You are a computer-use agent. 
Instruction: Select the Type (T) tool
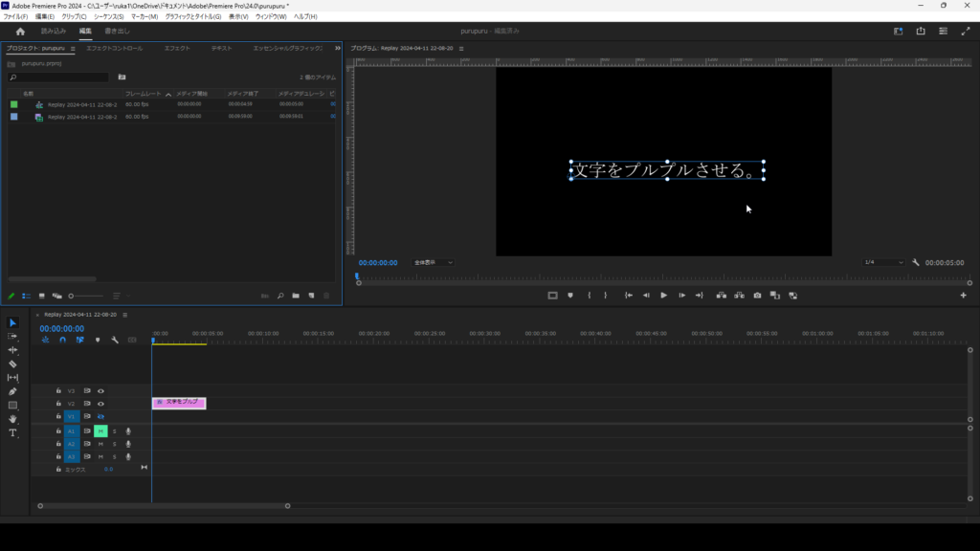[x=12, y=433]
